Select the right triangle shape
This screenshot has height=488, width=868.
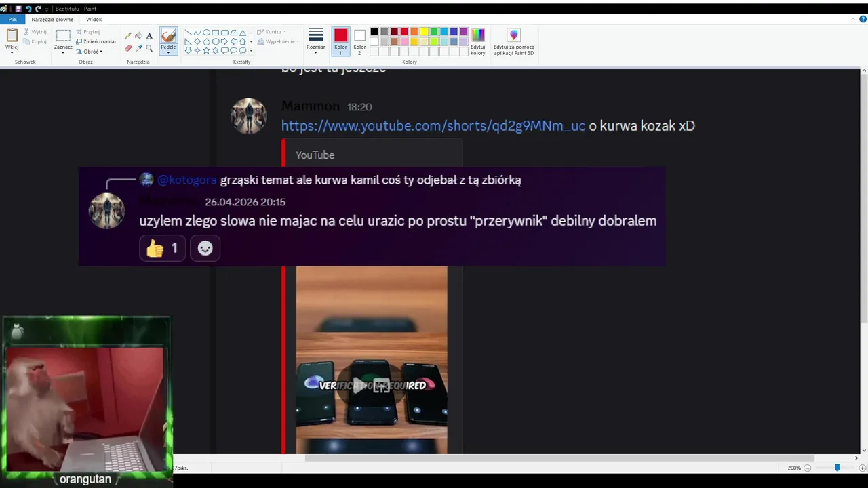[x=189, y=41]
